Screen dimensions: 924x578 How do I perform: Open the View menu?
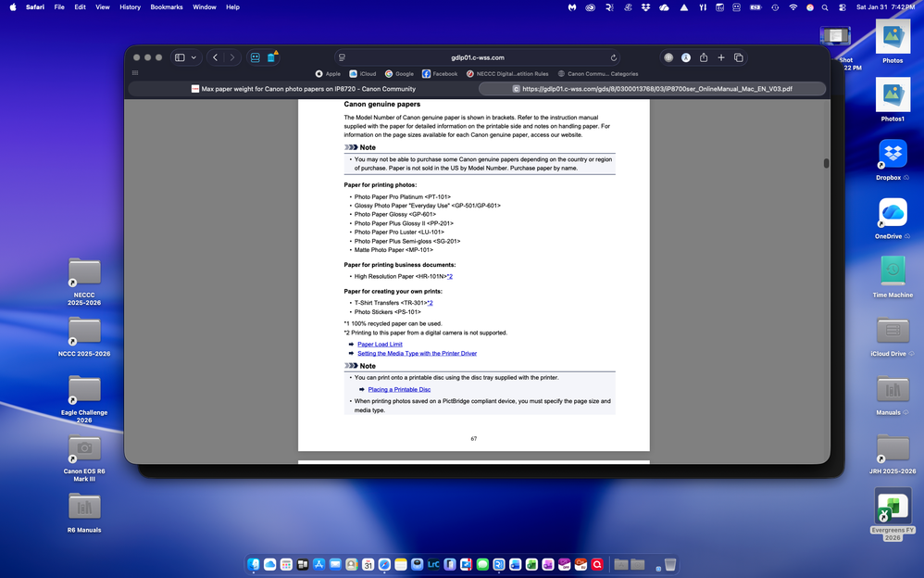(103, 7)
